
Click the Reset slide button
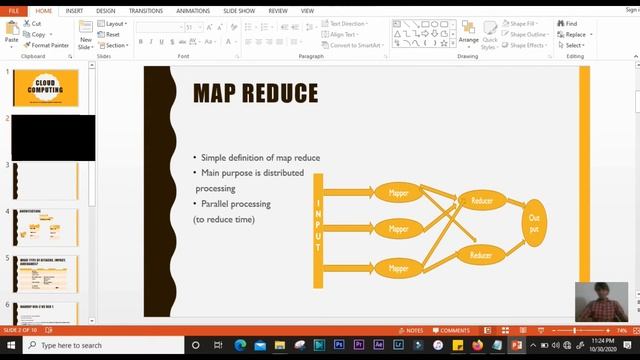tap(109, 35)
